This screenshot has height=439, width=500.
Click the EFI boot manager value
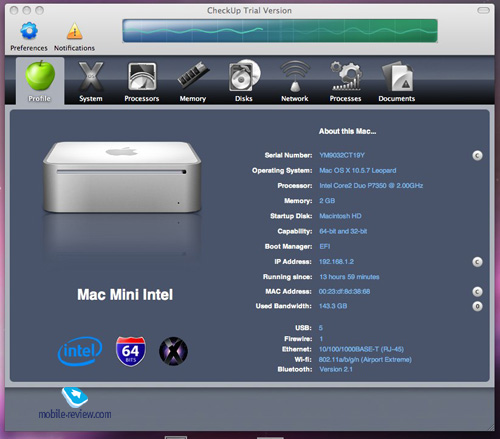coord(325,246)
